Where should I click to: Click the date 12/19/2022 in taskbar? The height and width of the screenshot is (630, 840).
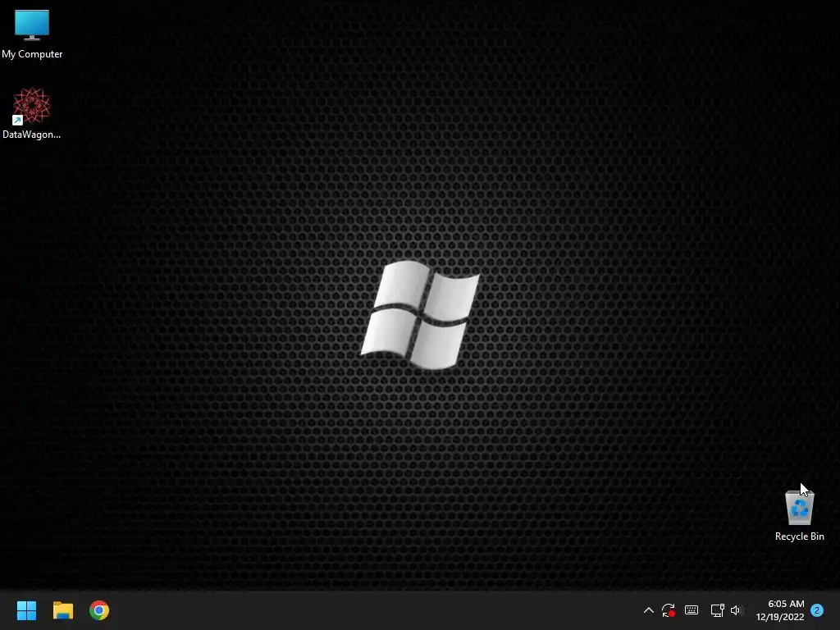tap(780, 617)
